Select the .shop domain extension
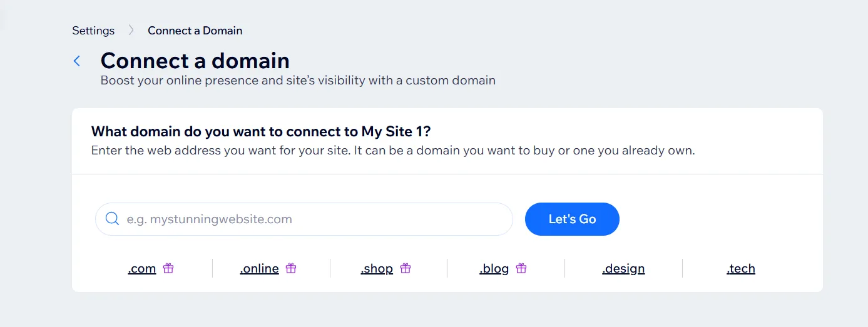The height and width of the screenshot is (327, 868). (377, 269)
